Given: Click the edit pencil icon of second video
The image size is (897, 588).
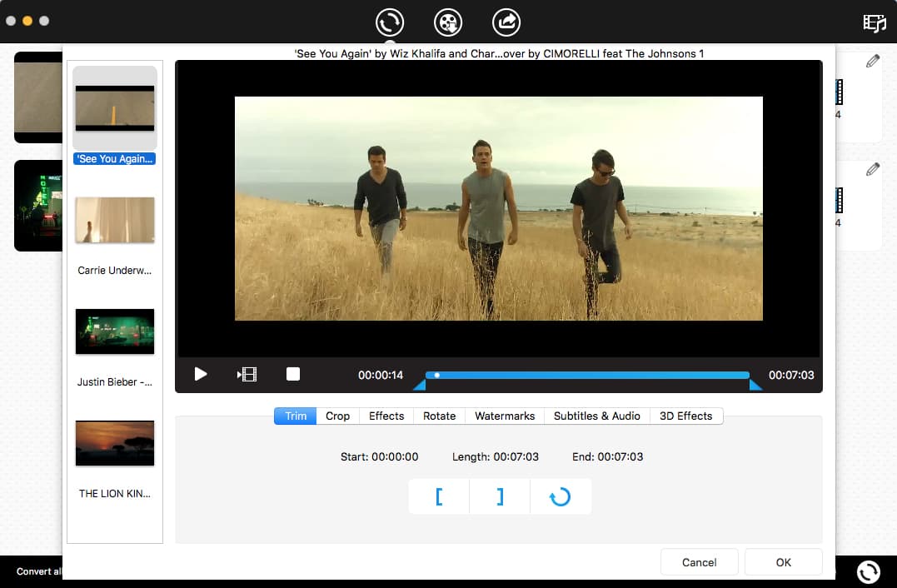Looking at the screenshot, I should click(872, 169).
